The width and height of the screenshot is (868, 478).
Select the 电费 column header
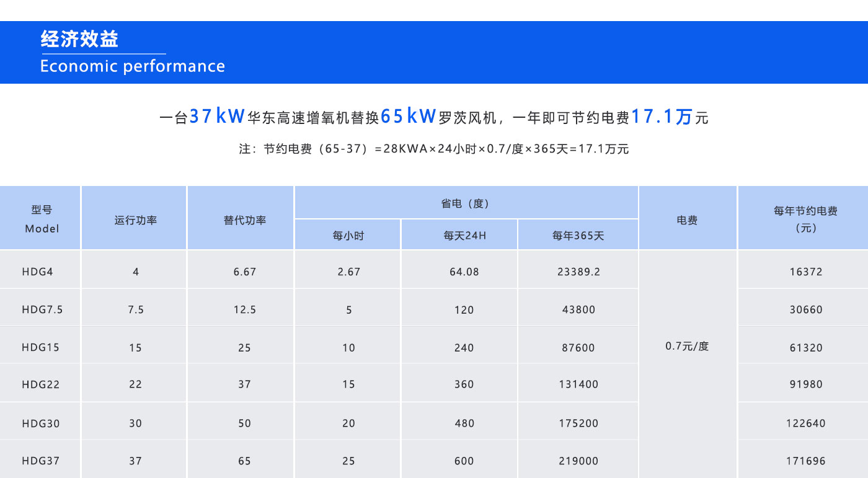687,220
